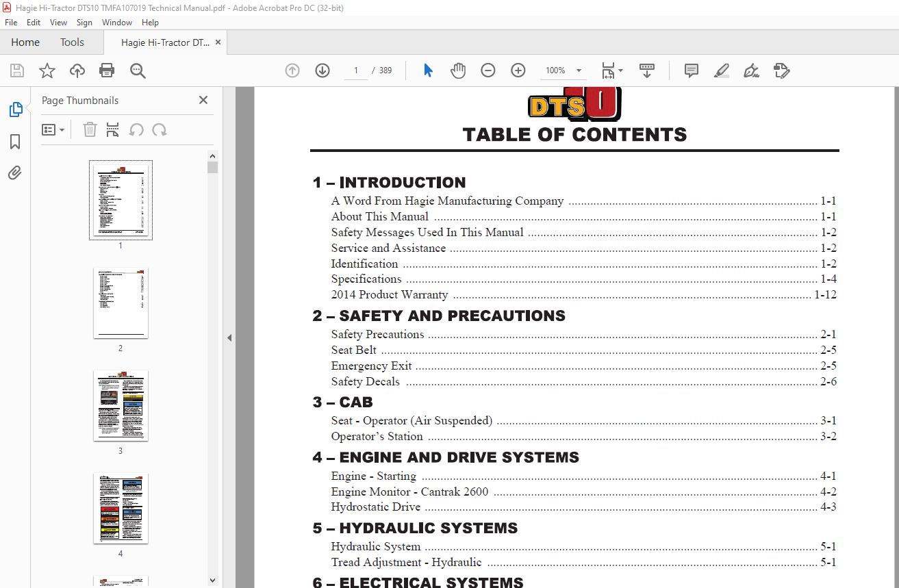899x588 pixels.
Task: Open the Request signatures stamp tool
Action: (x=781, y=71)
